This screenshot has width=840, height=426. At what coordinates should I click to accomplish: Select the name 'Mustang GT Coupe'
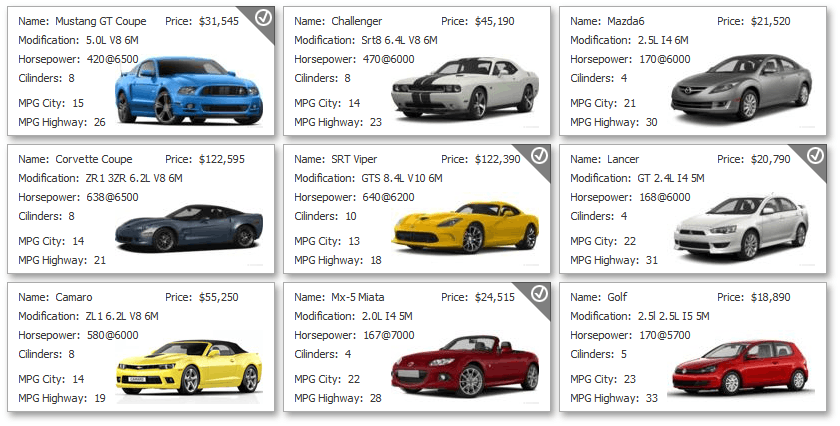101,21
